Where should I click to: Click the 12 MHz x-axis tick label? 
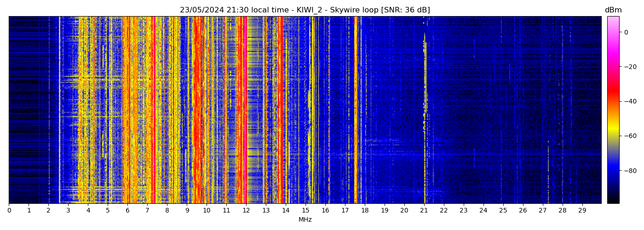coord(246,211)
